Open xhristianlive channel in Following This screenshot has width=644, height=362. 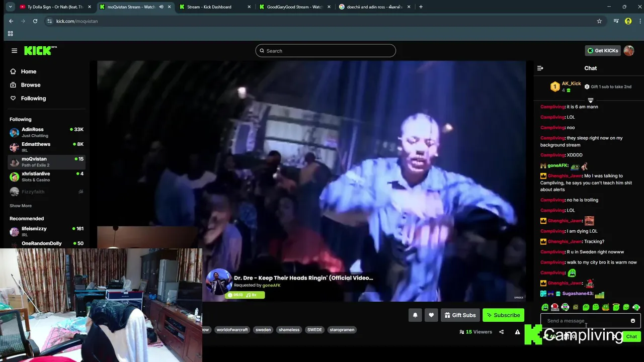coord(46,177)
